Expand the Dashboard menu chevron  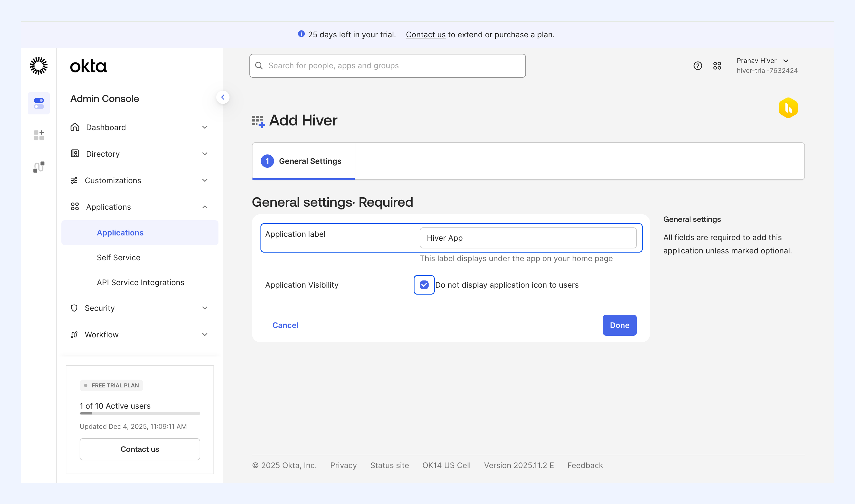[x=205, y=127]
